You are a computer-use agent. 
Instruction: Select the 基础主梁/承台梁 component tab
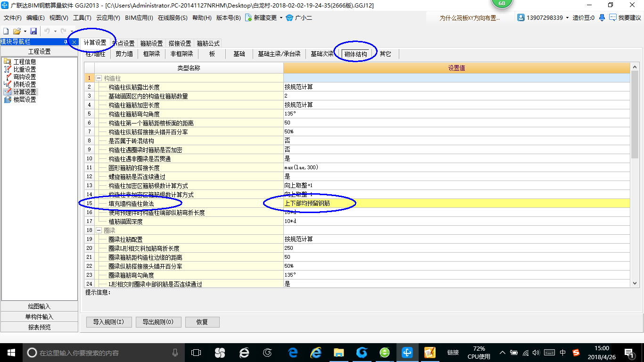pos(279,54)
